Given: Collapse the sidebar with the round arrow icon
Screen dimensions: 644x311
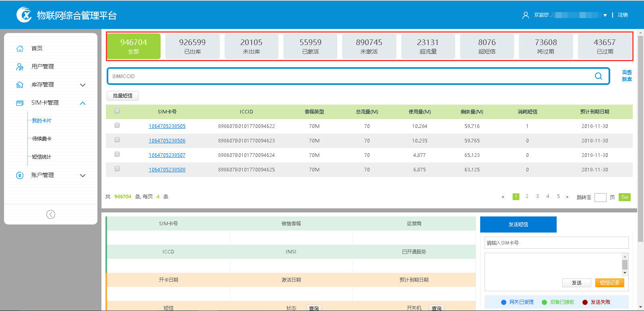Looking at the screenshot, I should (51, 214).
